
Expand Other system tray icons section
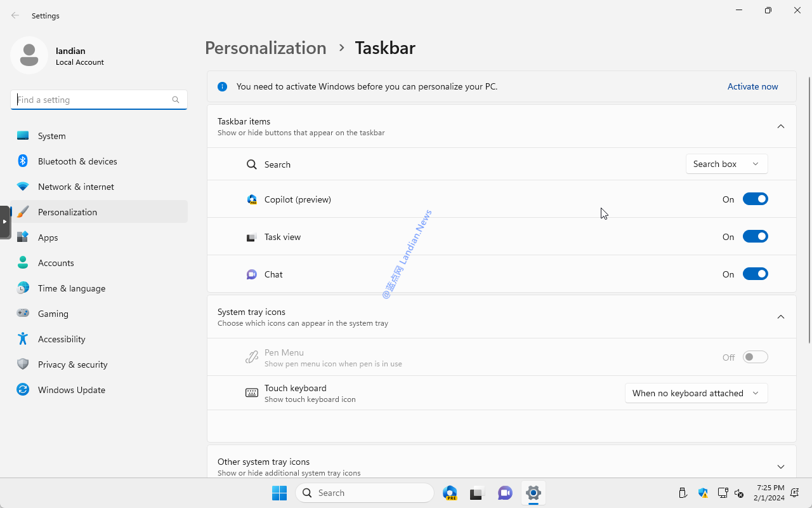click(781, 467)
